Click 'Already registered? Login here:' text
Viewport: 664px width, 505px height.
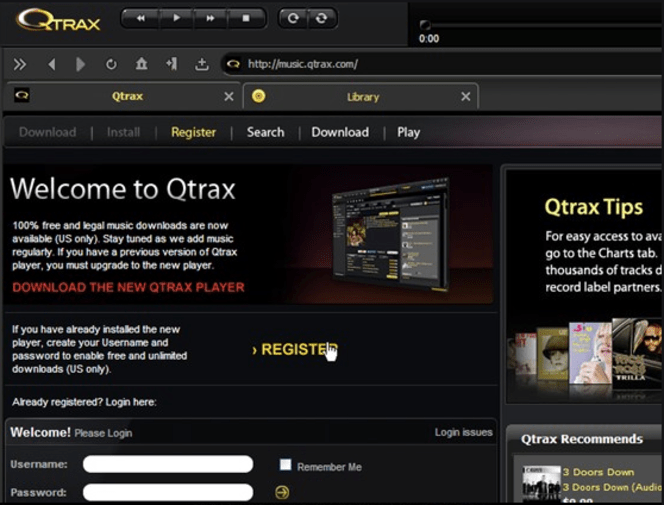coord(84,402)
